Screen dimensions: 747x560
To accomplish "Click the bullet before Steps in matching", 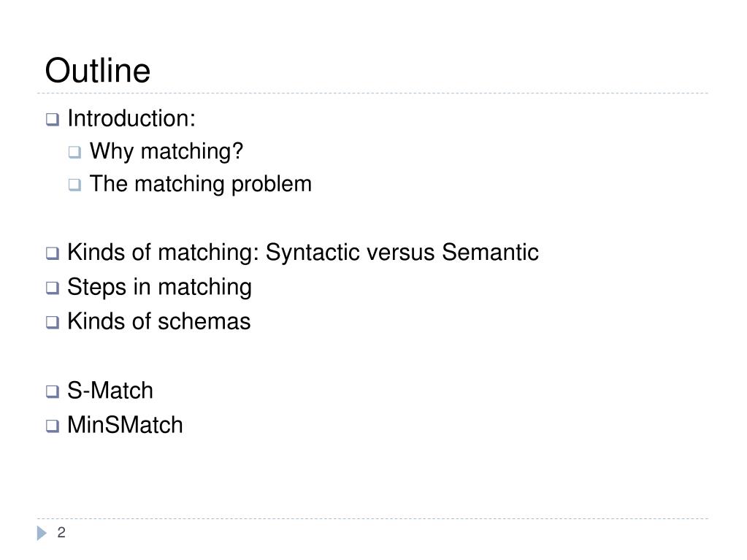I will (x=53, y=288).
